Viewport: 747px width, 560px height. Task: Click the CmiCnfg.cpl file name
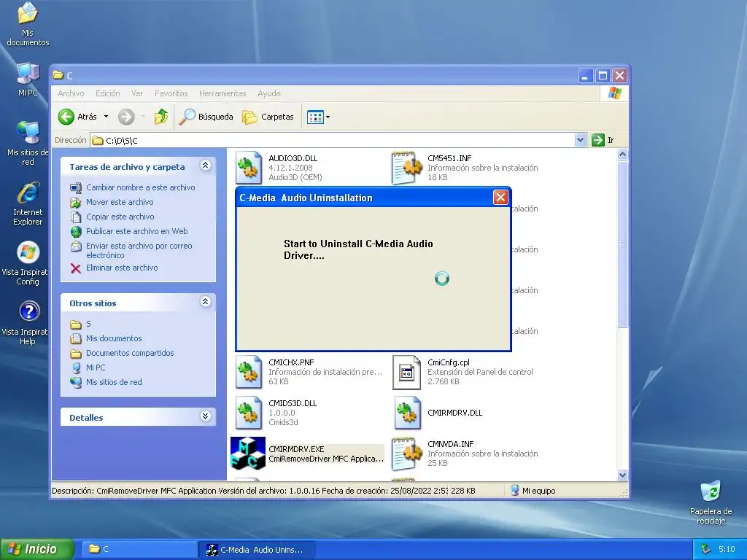pos(449,362)
